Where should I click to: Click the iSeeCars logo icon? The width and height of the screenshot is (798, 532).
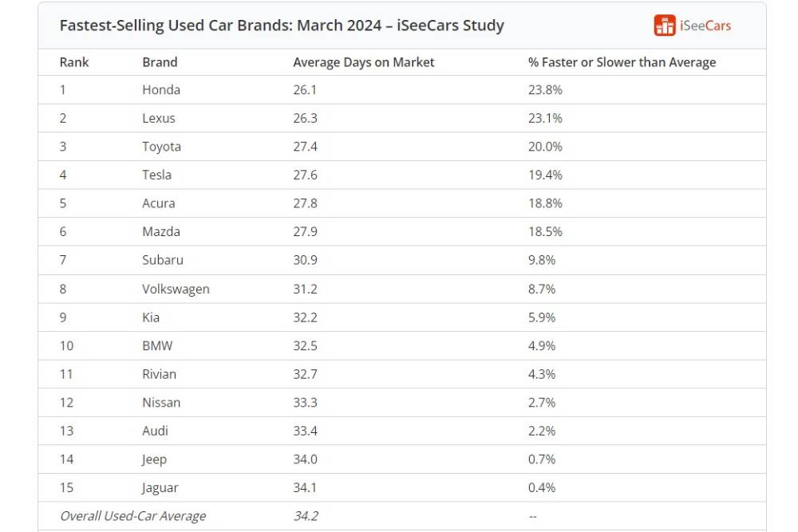(665, 26)
